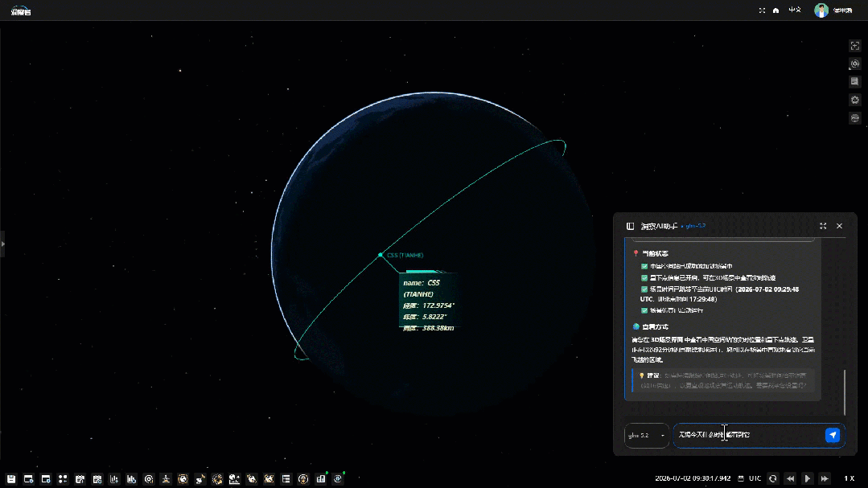Click the bar chart icon with green dot
The height and width of the screenshot is (488, 868).
click(321, 479)
